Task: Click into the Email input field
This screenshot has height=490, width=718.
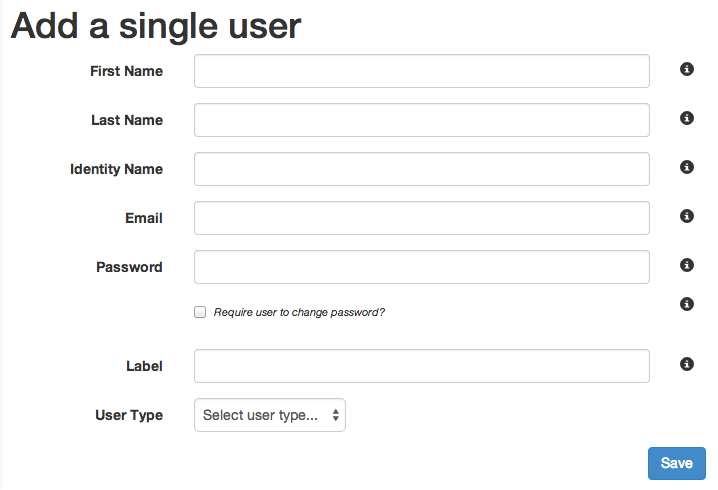Action: [x=422, y=218]
